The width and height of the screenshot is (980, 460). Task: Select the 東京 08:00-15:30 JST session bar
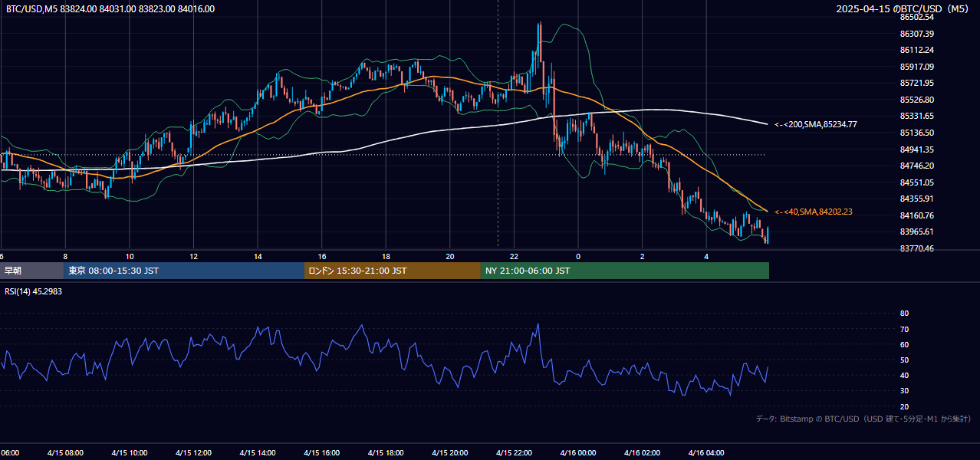[184, 271]
